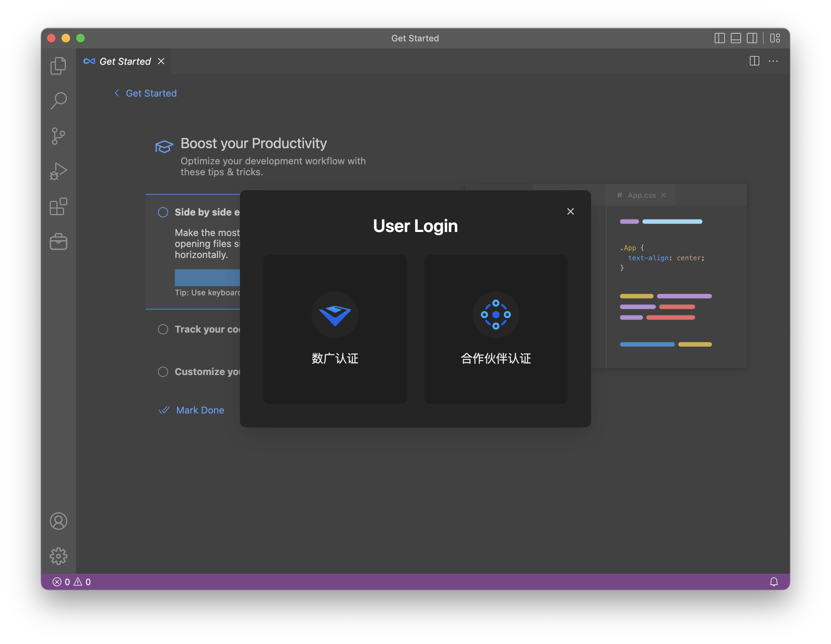Select the Side by side editing step

(163, 212)
